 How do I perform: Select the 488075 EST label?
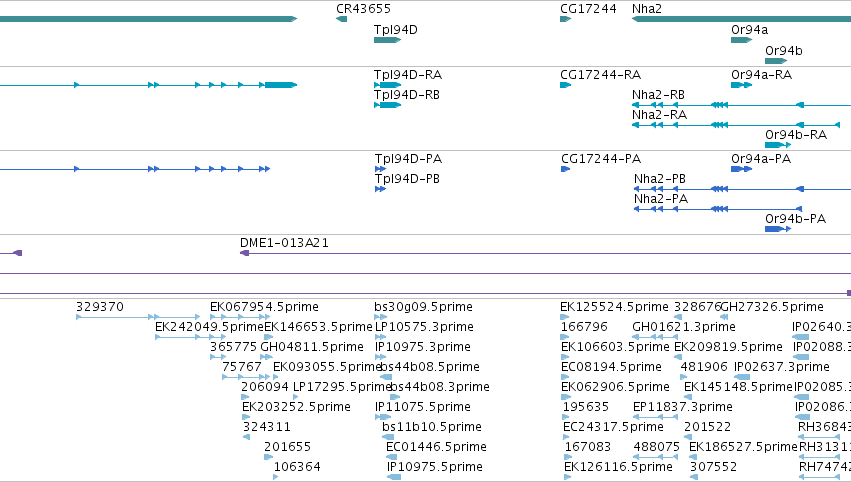click(x=657, y=448)
